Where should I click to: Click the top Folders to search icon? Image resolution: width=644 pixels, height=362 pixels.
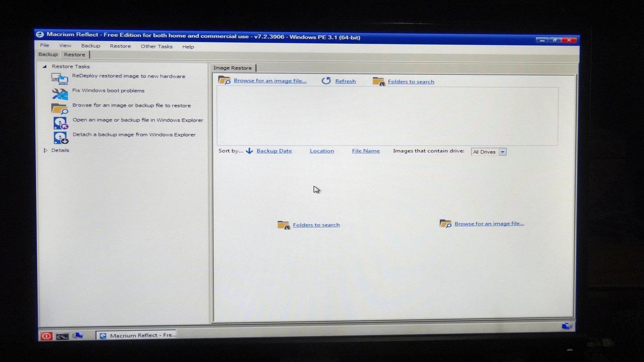click(378, 81)
